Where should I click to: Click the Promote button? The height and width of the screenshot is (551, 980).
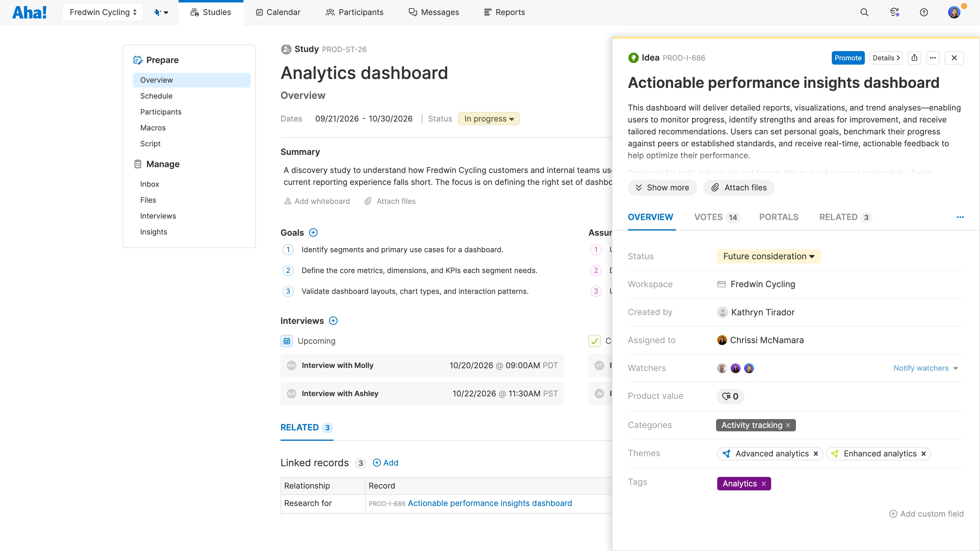[848, 58]
